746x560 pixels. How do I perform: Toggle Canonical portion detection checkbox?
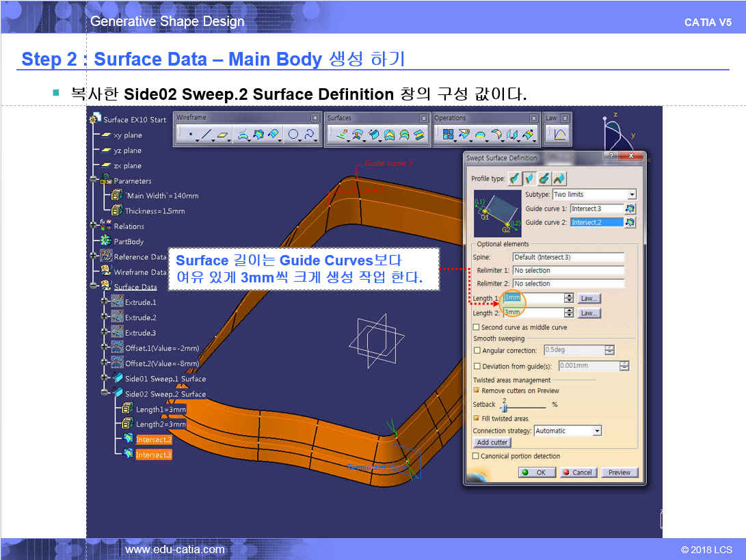click(x=477, y=456)
